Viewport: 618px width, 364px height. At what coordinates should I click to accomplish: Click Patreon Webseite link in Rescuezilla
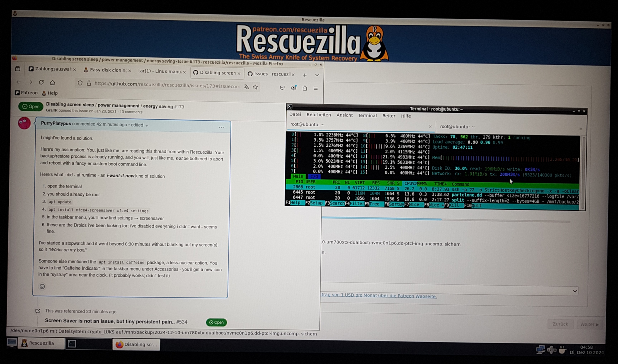(379, 296)
